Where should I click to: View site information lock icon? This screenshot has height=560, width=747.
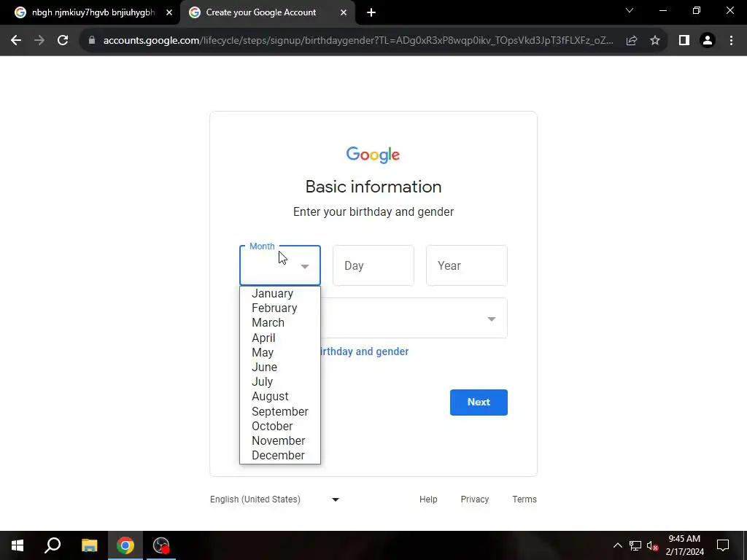coord(92,41)
